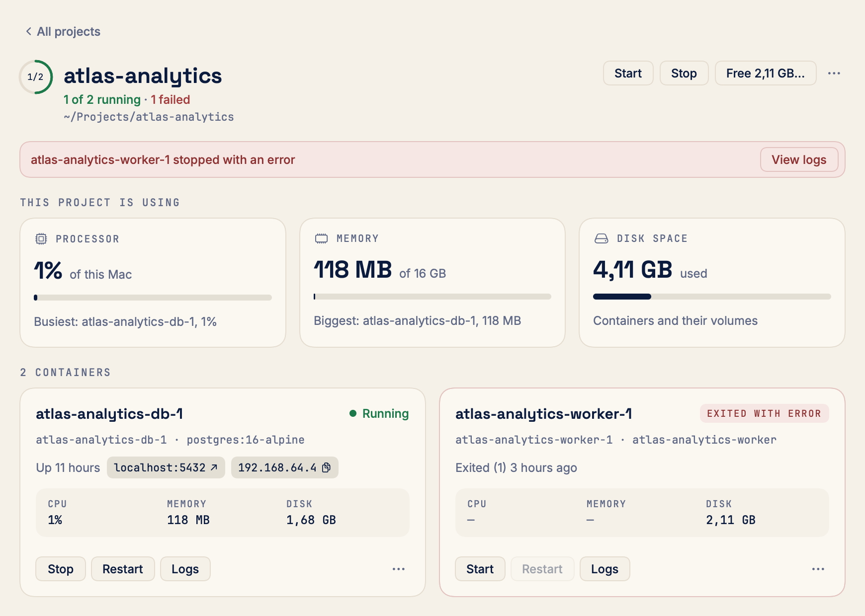Go back to All projects
The width and height of the screenshot is (865, 616).
pyautogui.click(x=63, y=32)
